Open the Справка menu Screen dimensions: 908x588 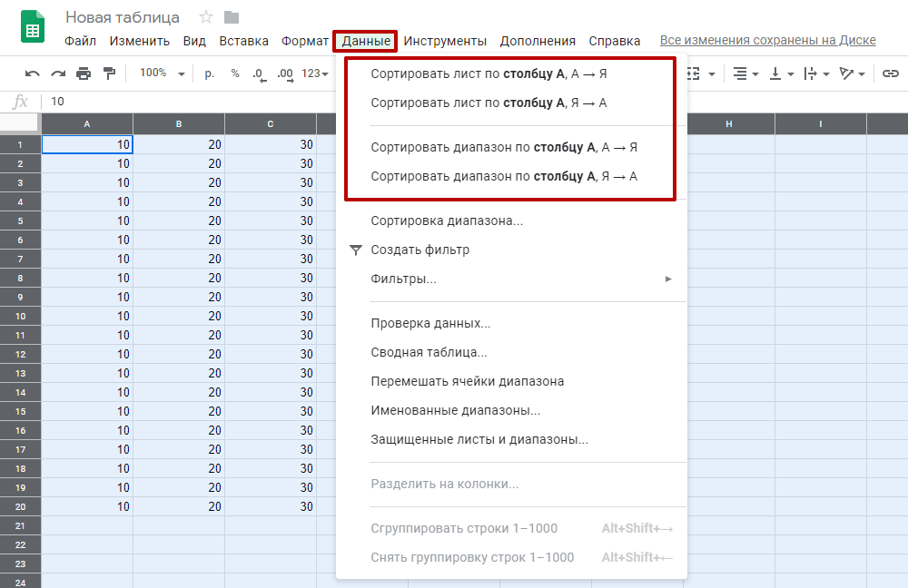[x=615, y=41]
